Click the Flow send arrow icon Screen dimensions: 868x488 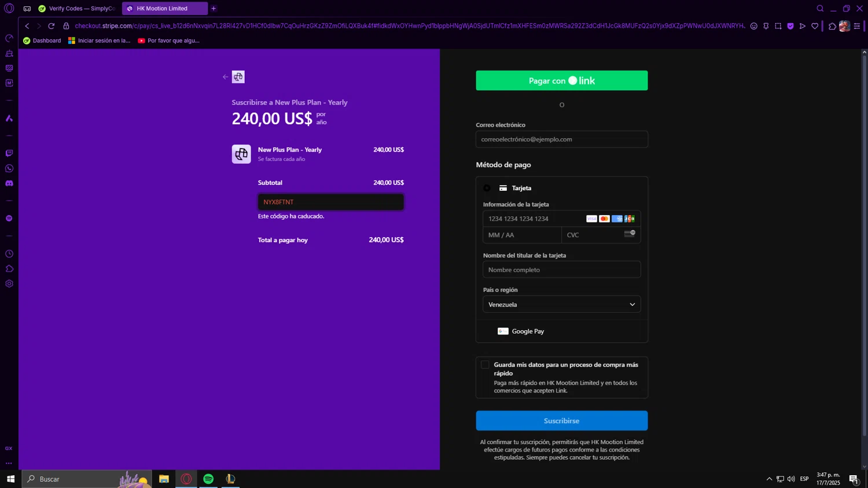point(802,26)
